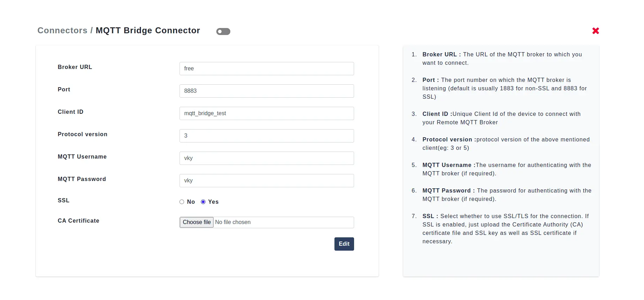Screen dimensions: 644x300
Task: Click the CA Certificate field label
Action: point(79,221)
